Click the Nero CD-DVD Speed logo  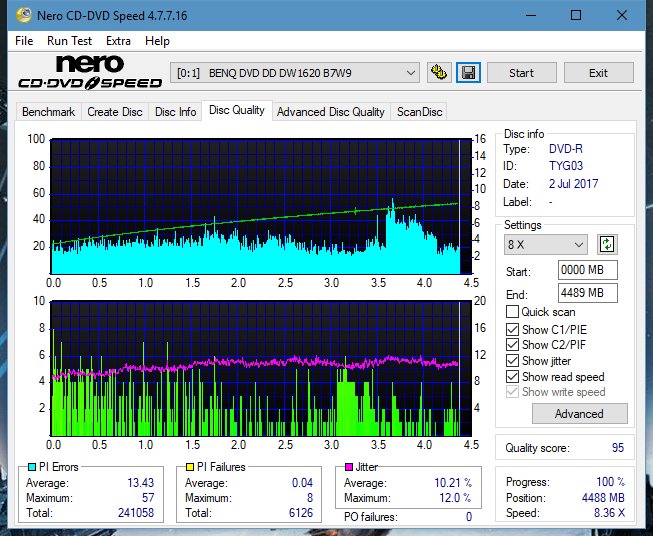tap(90, 72)
